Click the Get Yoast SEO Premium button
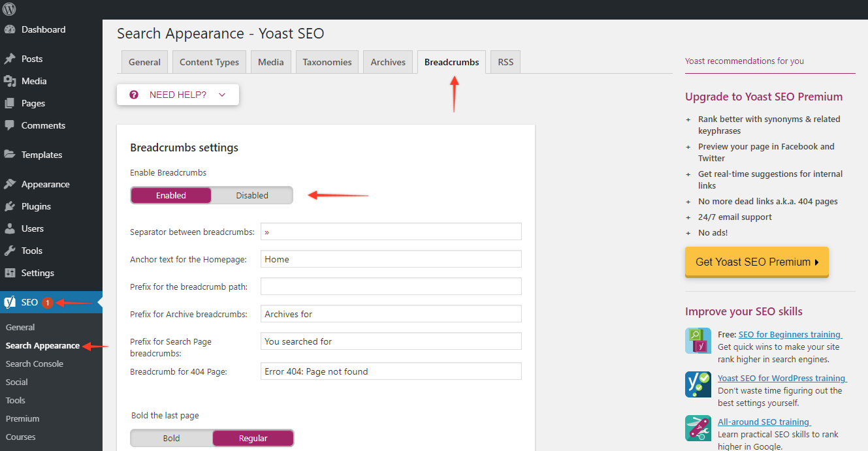This screenshot has width=868, height=451. click(x=756, y=262)
